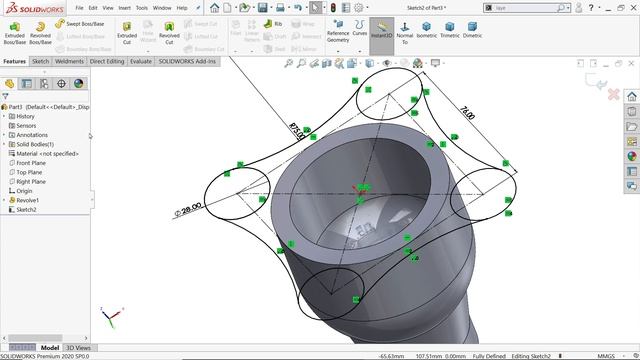Click the Open document icon
This screenshot has height=360, width=640.
(244, 7)
